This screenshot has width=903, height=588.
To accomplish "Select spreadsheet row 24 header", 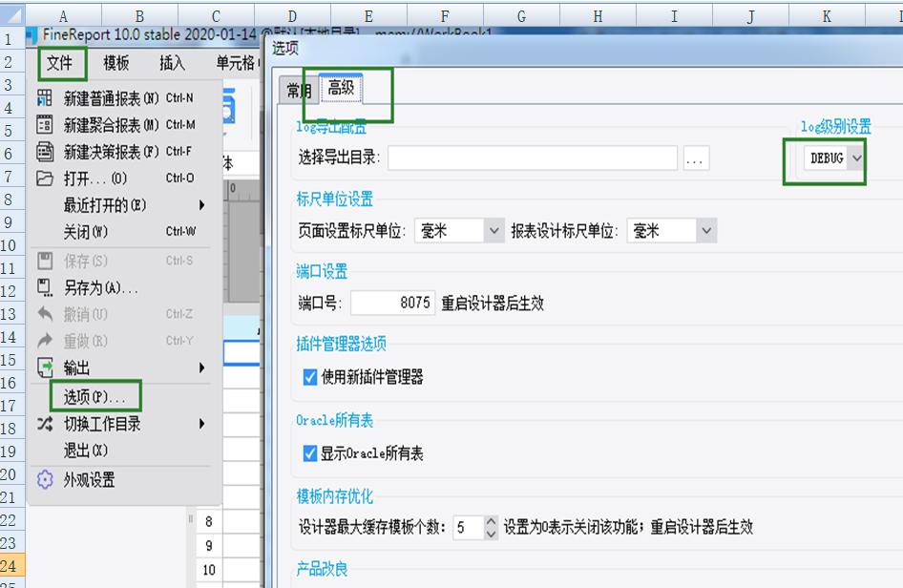I will click(x=12, y=565).
